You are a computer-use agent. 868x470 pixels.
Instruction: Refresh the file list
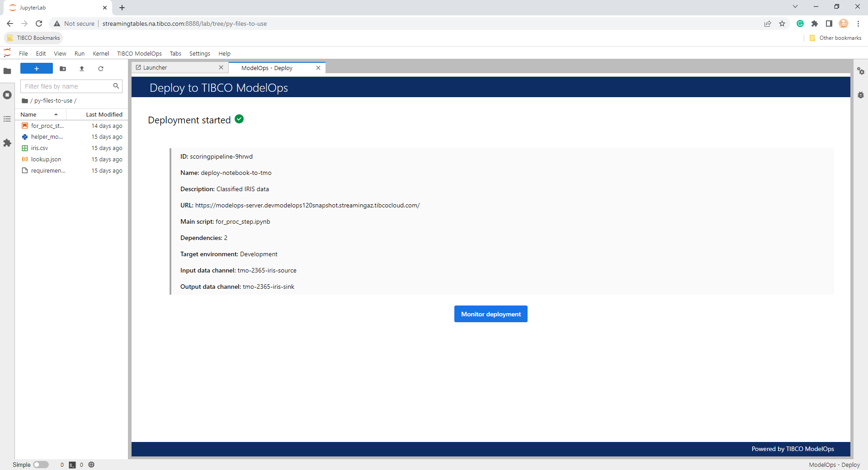[x=101, y=69]
